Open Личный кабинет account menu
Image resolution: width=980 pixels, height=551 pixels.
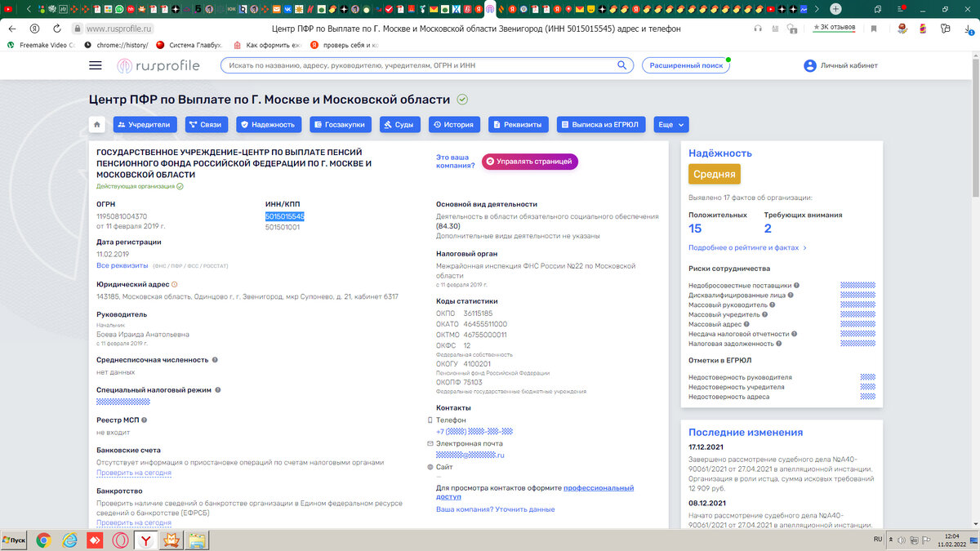click(840, 65)
